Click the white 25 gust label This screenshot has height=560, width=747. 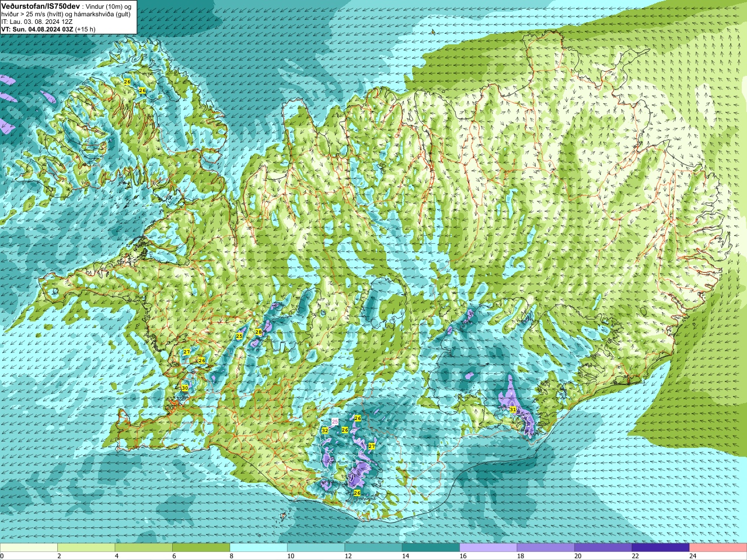coord(335,421)
